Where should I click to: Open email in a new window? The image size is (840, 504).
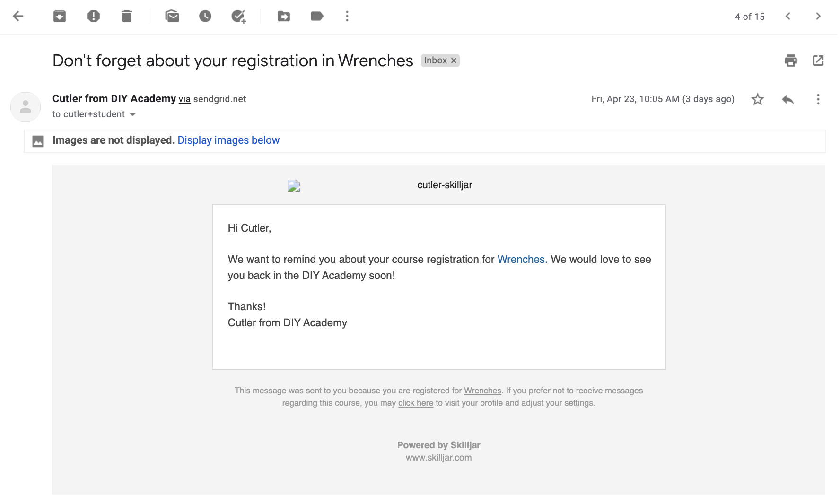coord(818,61)
